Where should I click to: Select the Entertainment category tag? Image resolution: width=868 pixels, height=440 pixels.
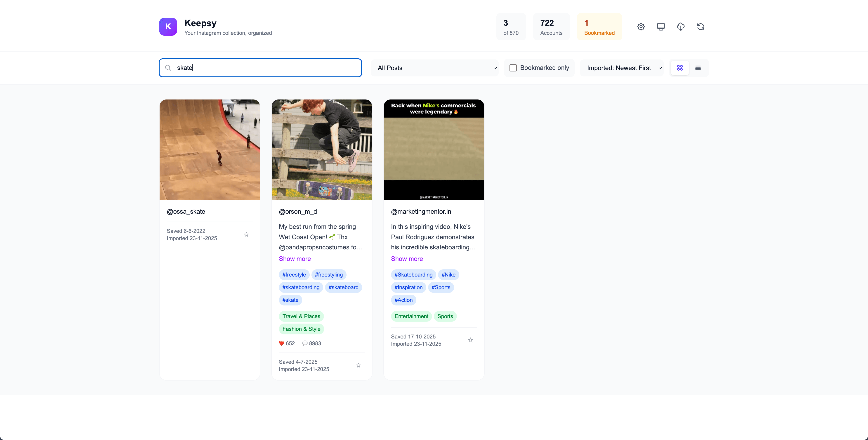(411, 316)
